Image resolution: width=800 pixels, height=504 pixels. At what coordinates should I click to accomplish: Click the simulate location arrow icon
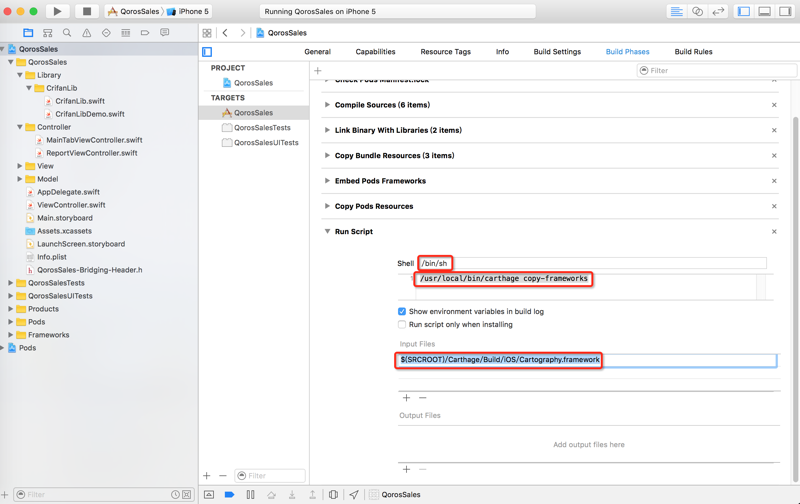(x=354, y=494)
